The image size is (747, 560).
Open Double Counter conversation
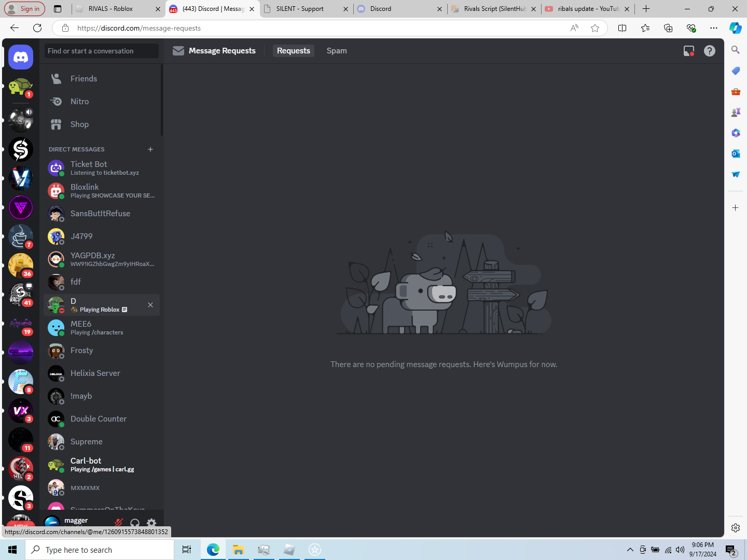click(102, 419)
